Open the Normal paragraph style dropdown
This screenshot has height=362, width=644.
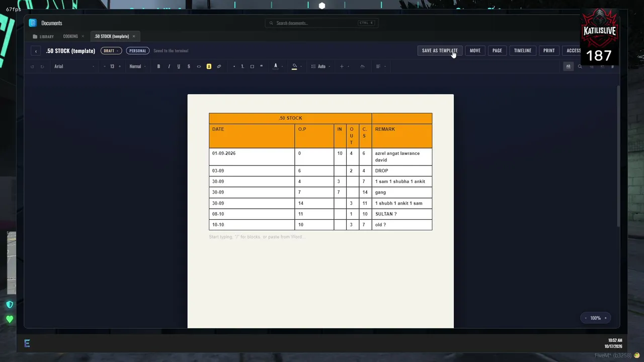tap(137, 66)
